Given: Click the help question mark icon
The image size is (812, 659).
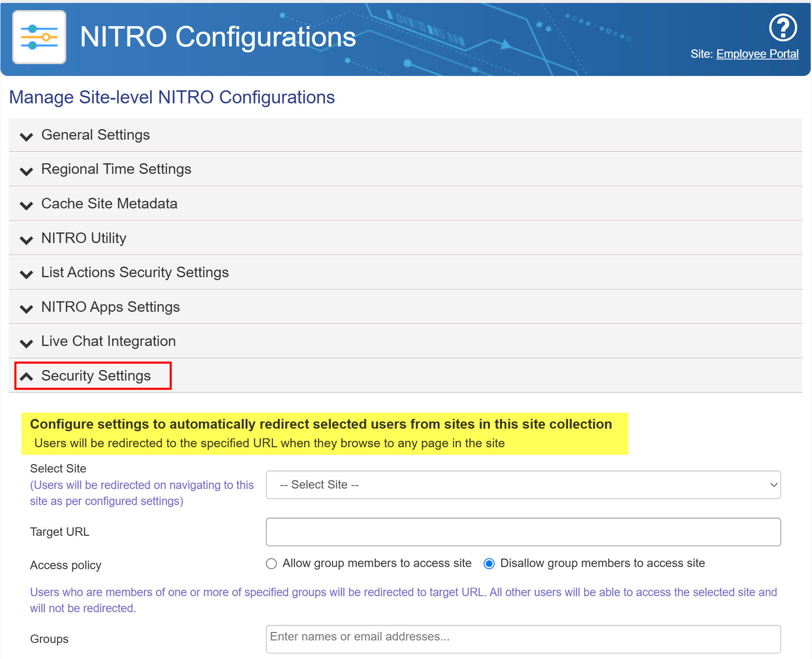Looking at the screenshot, I should click(782, 28).
